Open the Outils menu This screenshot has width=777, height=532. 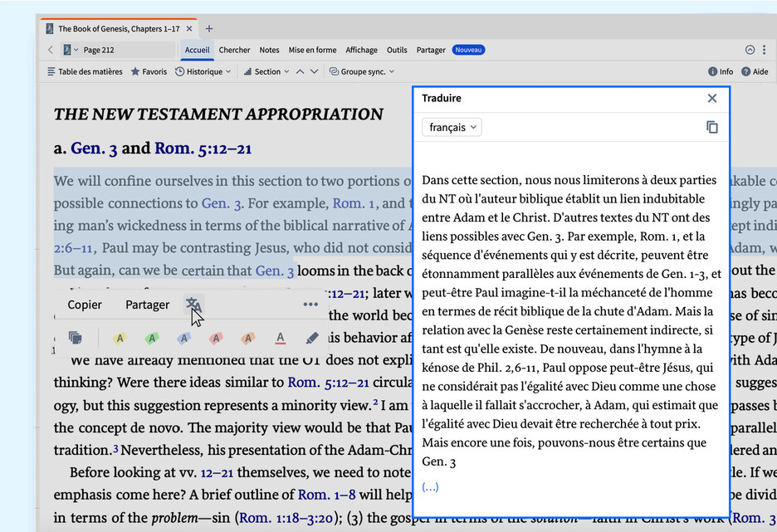pyautogui.click(x=397, y=50)
